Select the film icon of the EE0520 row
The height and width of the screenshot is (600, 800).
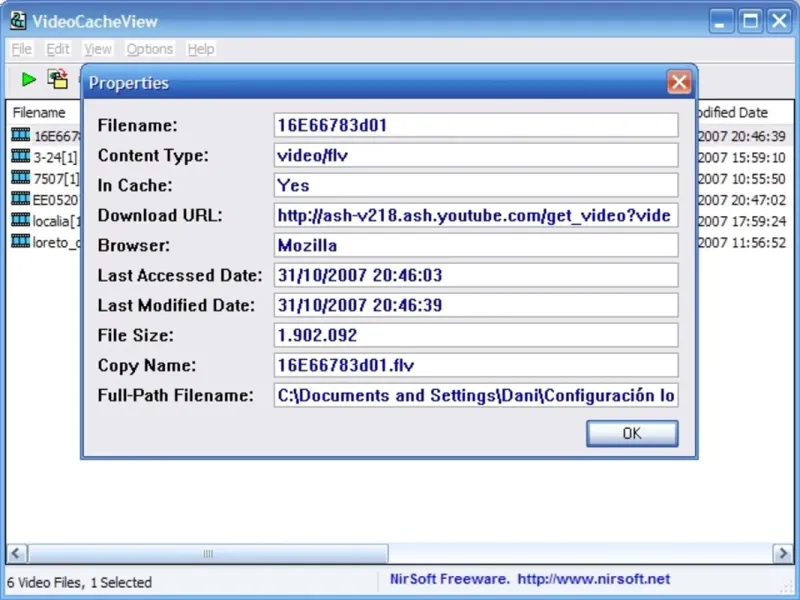click(20, 198)
